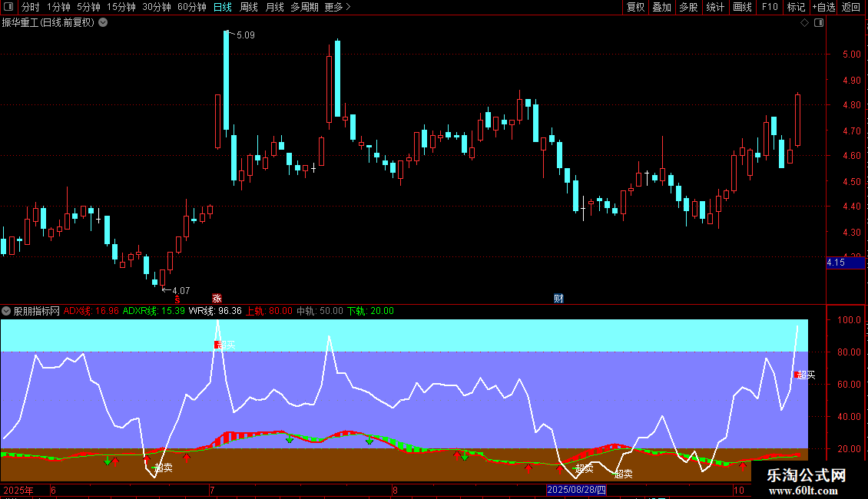
Task: Open the 复权 adjustment menu
Action: (635, 7)
